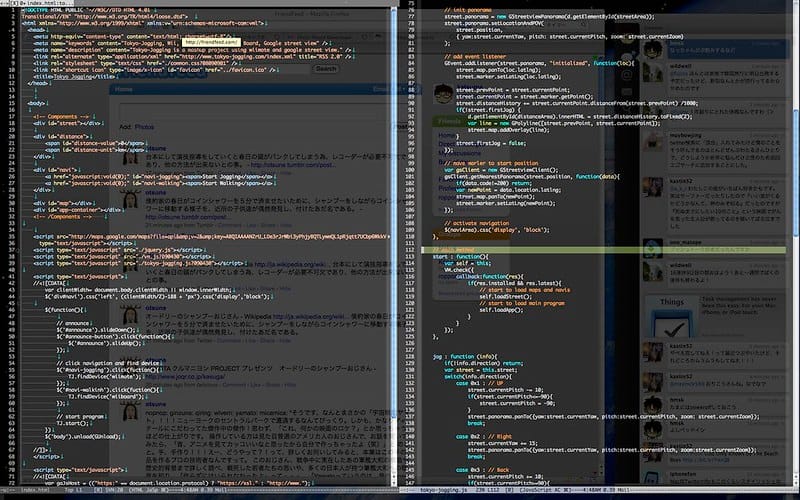Click the otsune avatar beside the first FriendFeed post

[131, 156]
